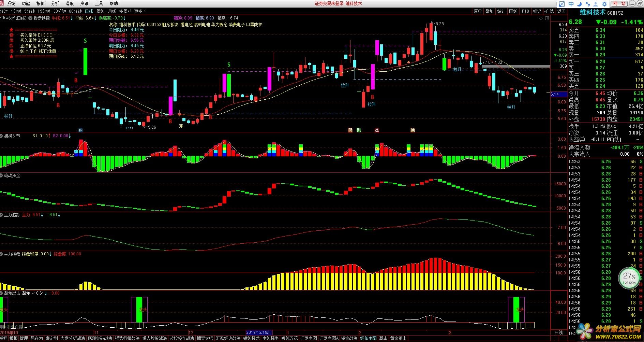Click the IME skin box icon

[562, 4]
